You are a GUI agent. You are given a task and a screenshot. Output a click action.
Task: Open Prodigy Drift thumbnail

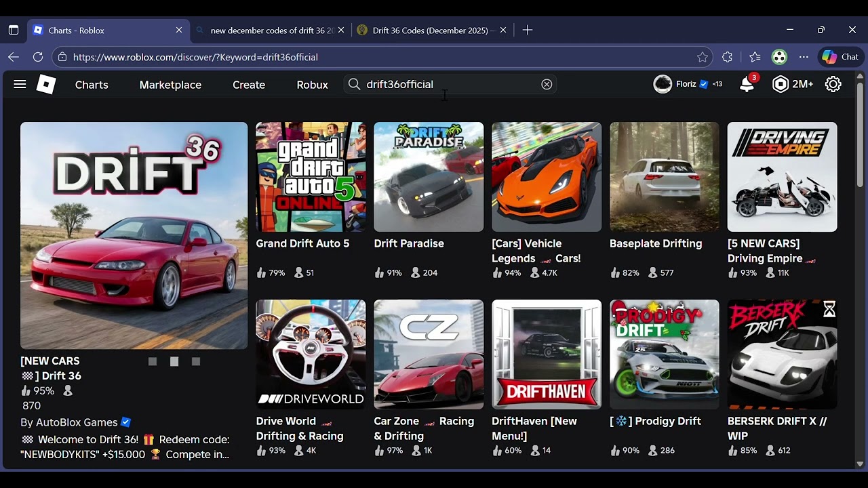665,354
